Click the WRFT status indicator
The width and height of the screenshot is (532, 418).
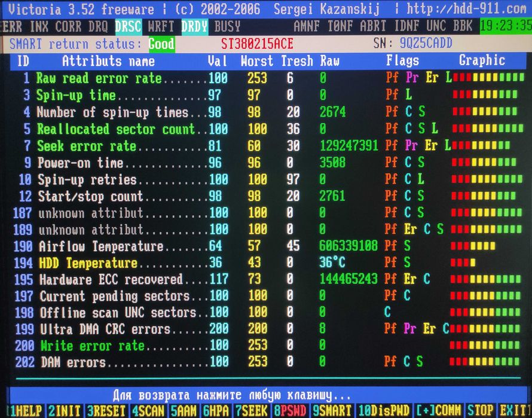point(161,26)
